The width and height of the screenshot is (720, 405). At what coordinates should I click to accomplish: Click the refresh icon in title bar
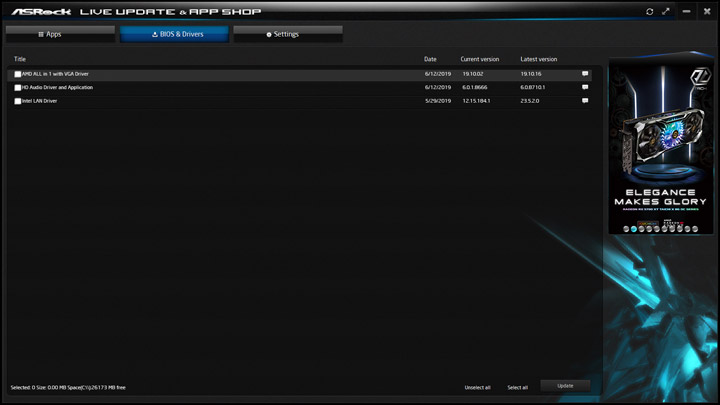coord(649,11)
